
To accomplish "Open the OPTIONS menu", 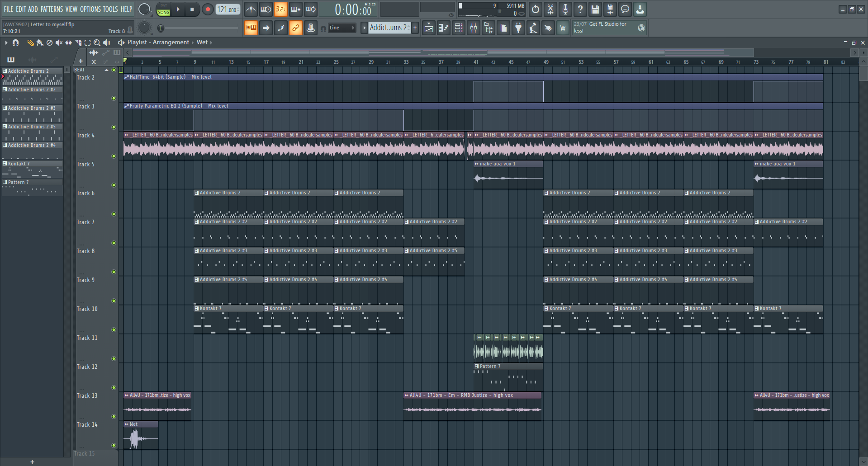I will pyautogui.click(x=90, y=9).
